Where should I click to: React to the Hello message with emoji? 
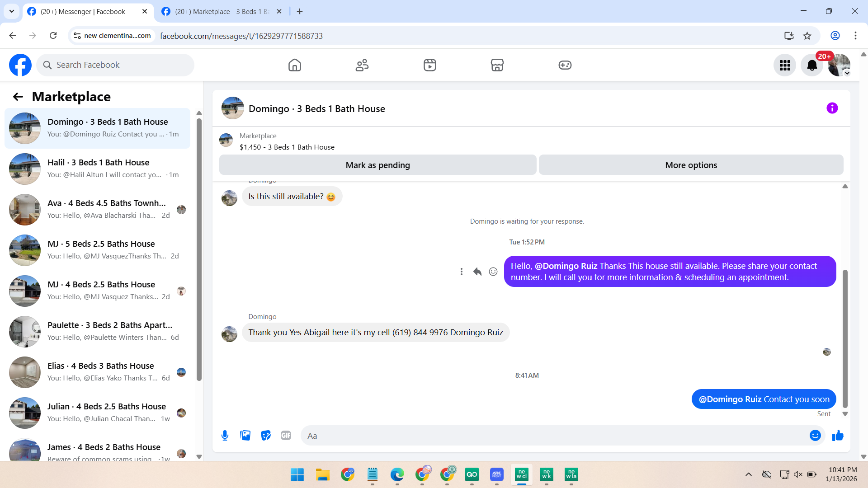[493, 272]
